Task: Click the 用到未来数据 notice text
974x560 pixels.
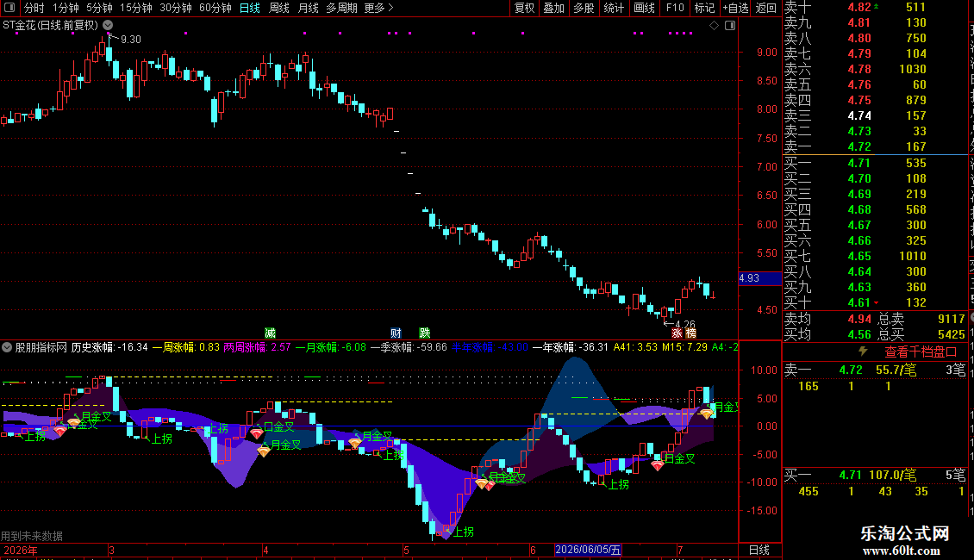Action: click(x=32, y=536)
